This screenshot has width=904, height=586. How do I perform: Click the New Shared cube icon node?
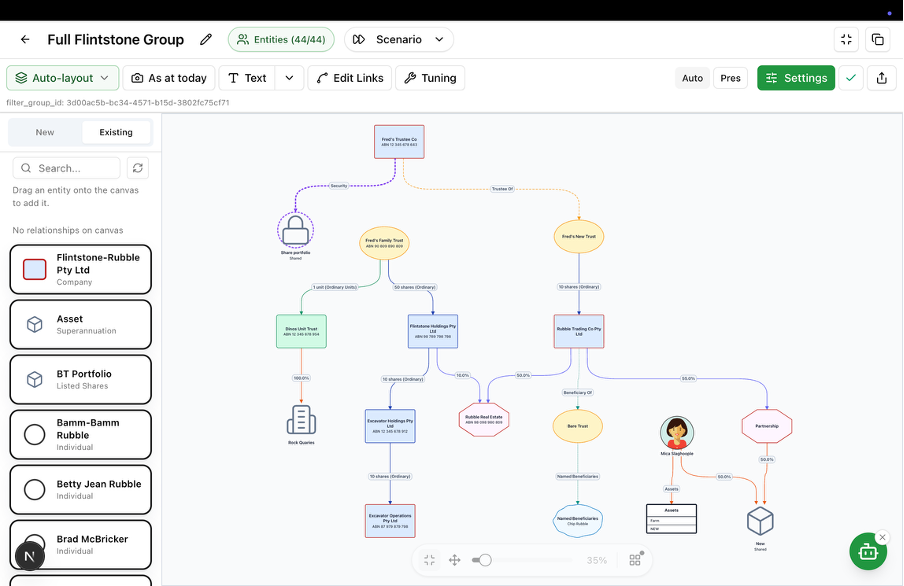click(760, 521)
